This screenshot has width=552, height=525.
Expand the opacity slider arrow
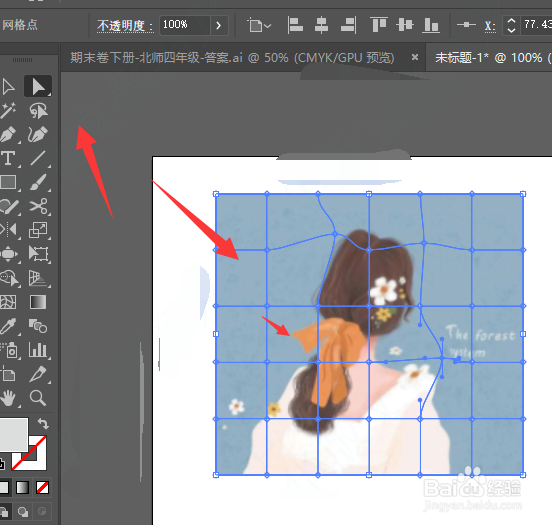(219, 25)
